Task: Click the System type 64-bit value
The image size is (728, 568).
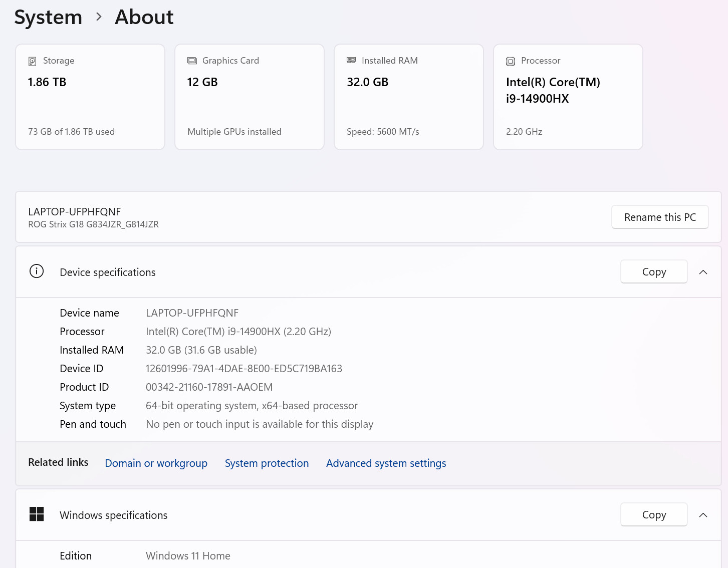Action: tap(252, 406)
